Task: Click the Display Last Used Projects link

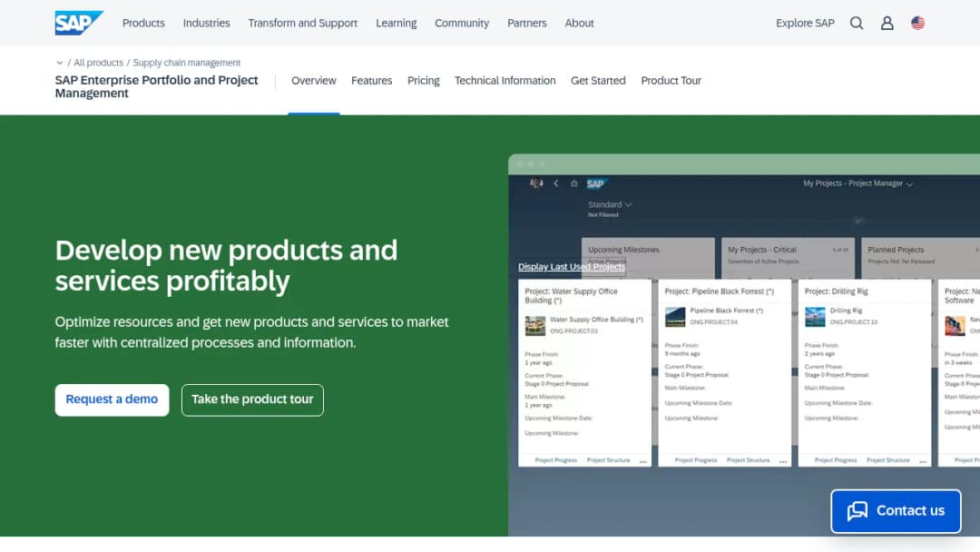Action: tap(572, 267)
